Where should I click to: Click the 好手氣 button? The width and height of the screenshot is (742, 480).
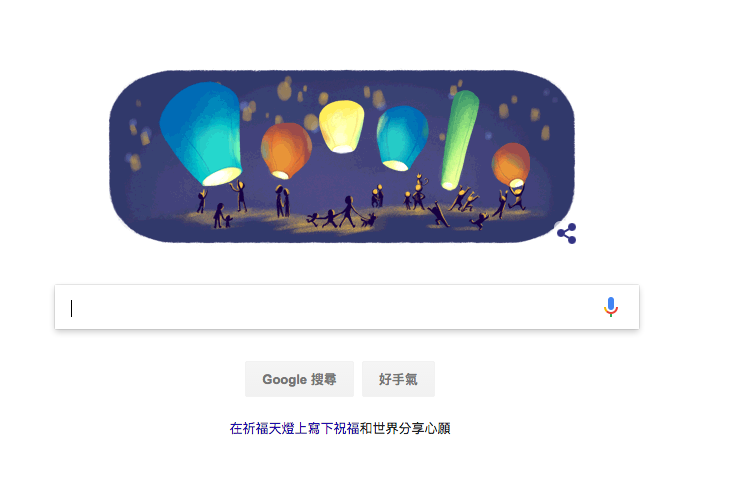click(398, 379)
